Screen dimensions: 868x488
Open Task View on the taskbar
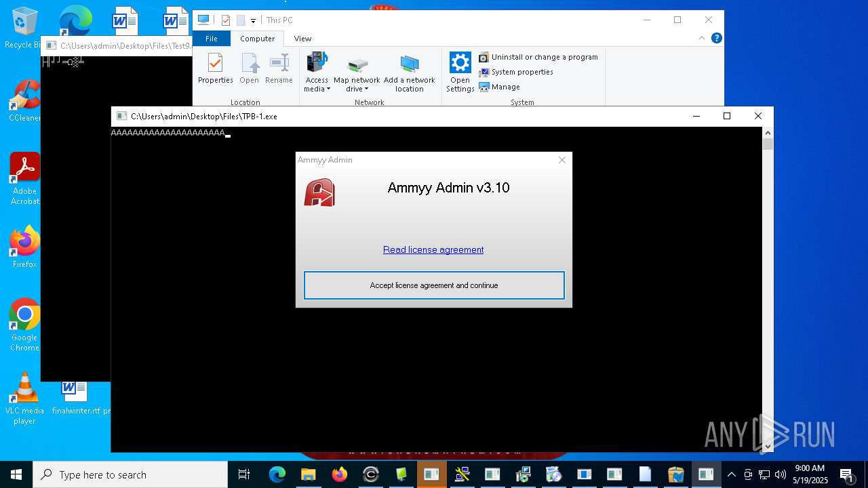[x=244, y=474]
